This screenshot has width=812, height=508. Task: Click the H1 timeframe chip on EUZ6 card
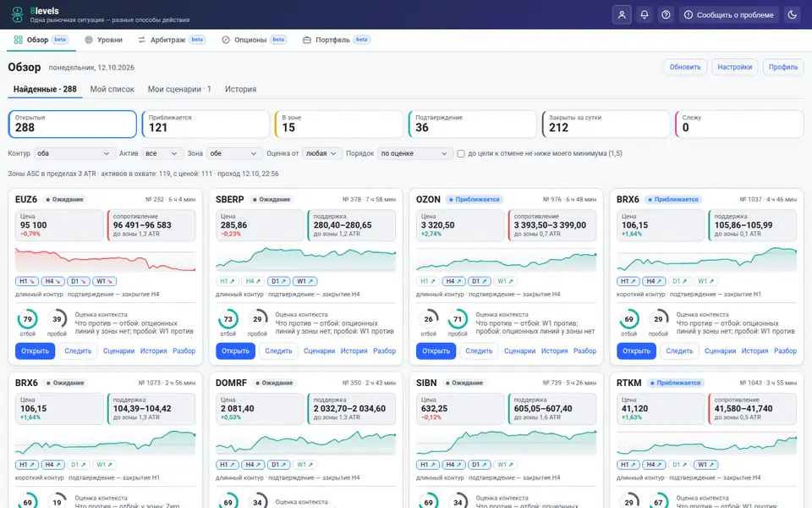tap(26, 281)
